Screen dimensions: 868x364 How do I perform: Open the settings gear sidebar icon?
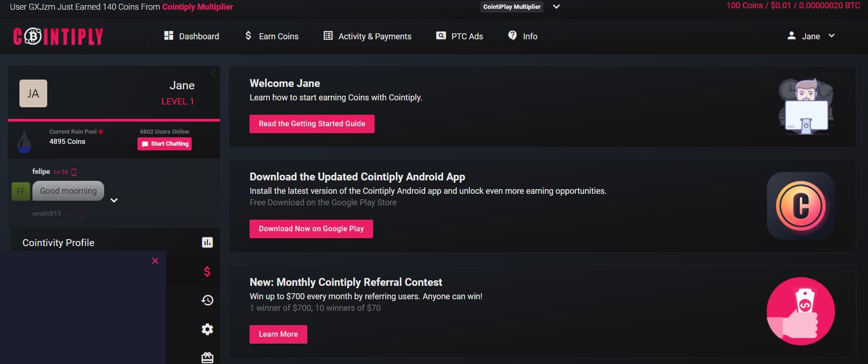pyautogui.click(x=207, y=329)
